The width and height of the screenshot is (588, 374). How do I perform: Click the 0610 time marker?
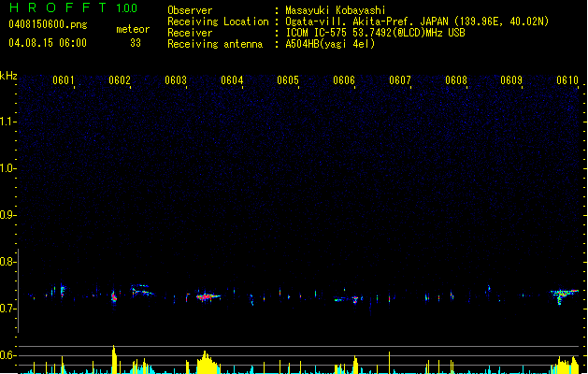(x=567, y=80)
